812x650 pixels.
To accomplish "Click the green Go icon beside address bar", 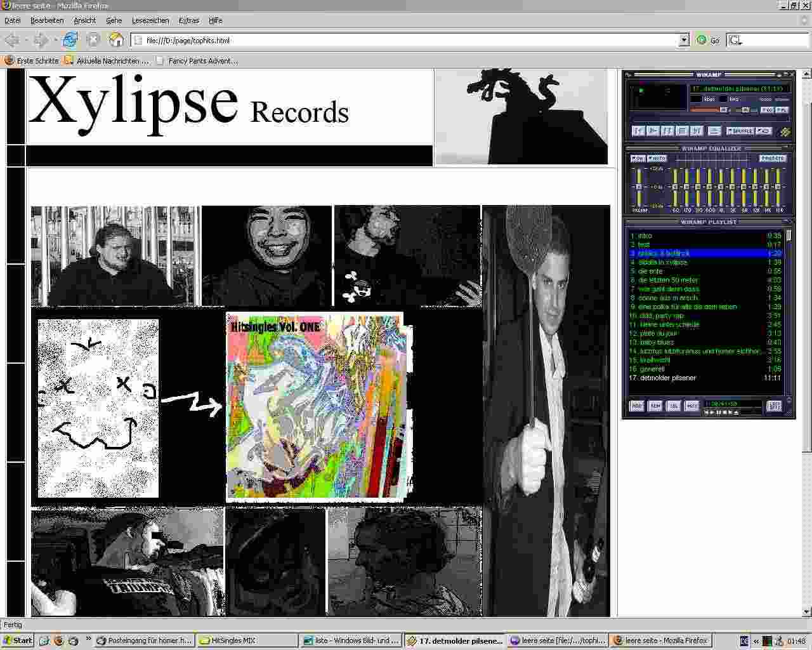I will (x=702, y=41).
